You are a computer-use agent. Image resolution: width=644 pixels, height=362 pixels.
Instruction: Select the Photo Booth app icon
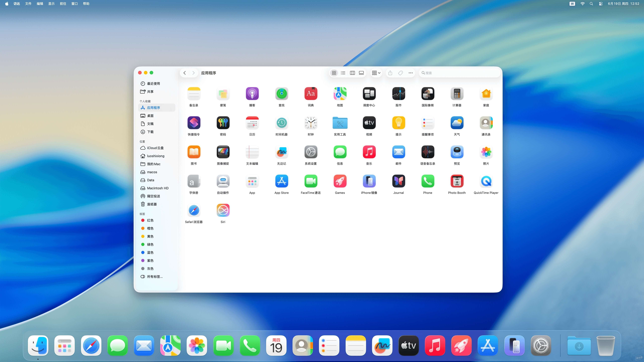point(457,181)
